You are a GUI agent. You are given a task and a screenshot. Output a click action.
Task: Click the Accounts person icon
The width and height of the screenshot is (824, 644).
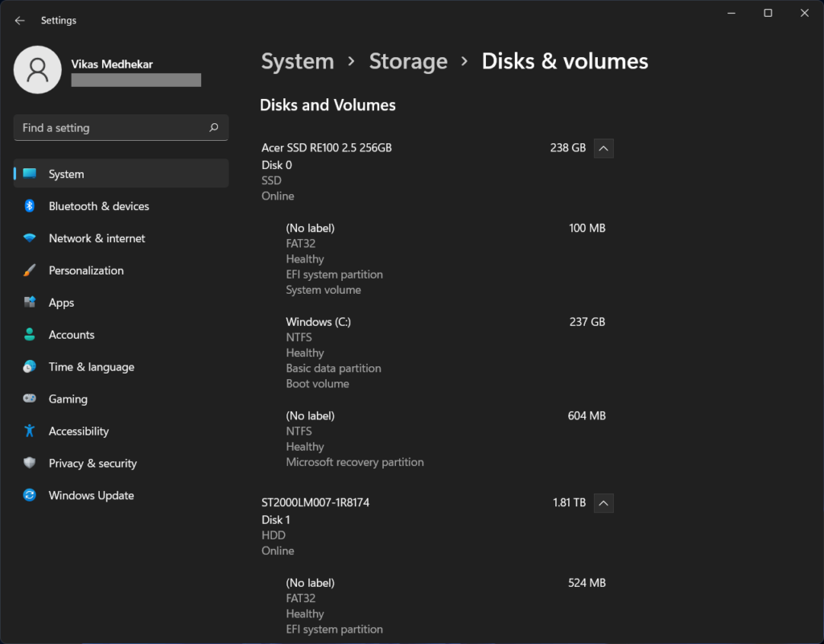[x=30, y=334]
